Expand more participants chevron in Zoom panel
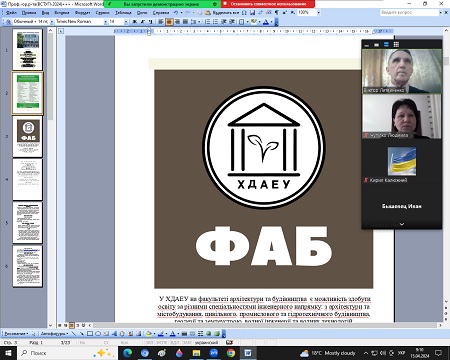The image size is (450, 360). point(402,224)
